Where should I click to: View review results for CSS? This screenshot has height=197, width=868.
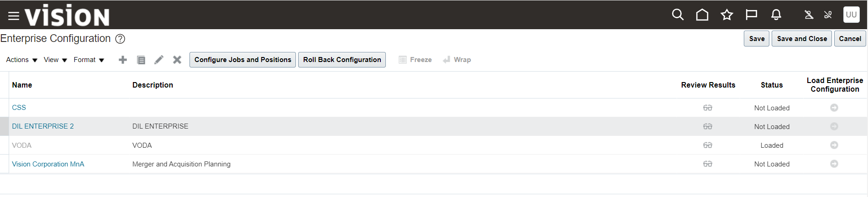click(707, 108)
